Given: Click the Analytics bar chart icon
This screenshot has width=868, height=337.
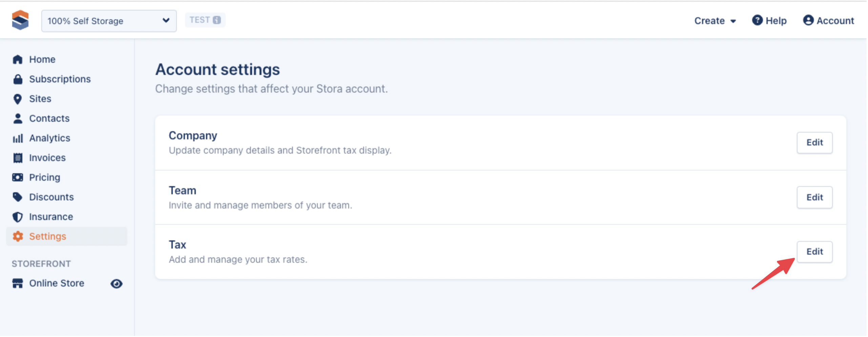Looking at the screenshot, I should (x=18, y=138).
